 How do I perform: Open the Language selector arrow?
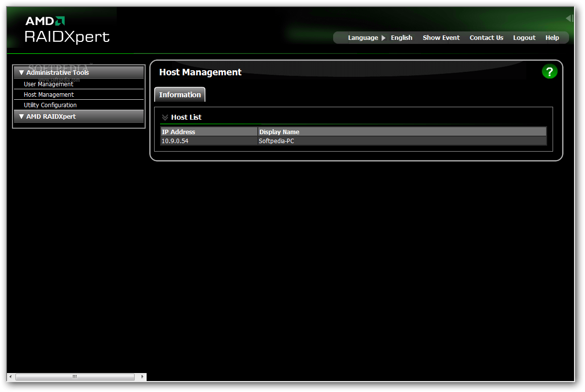tap(384, 38)
